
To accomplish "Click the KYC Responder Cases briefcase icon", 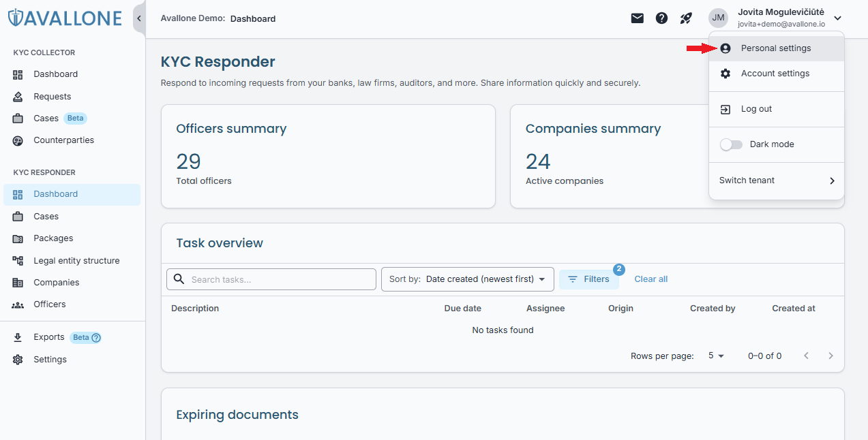I will (18, 217).
